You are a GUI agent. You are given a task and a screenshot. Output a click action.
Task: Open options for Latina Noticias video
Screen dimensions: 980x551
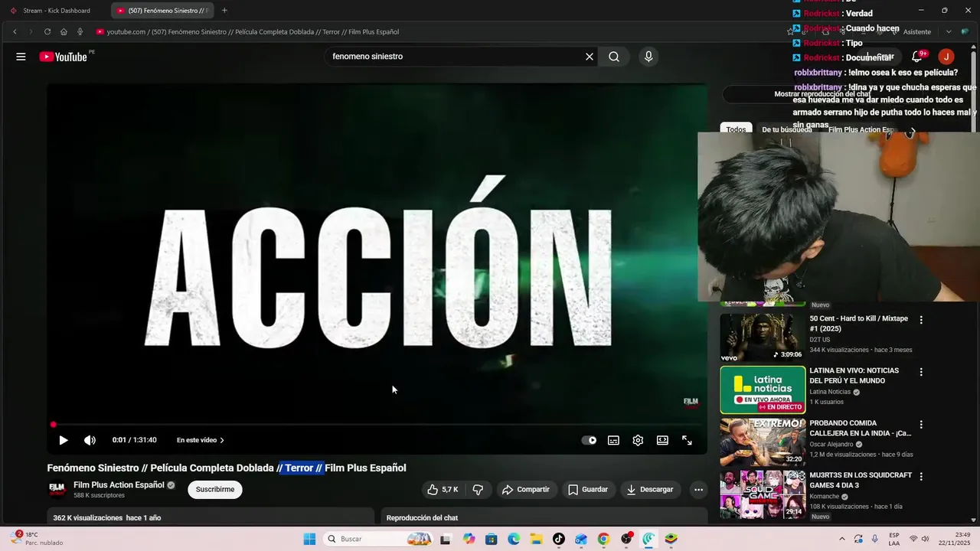pyautogui.click(x=921, y=372)
